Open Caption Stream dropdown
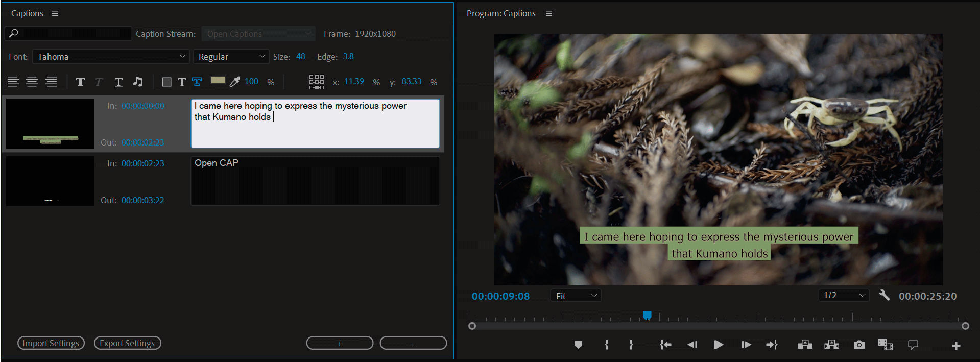 pos(258,34)
